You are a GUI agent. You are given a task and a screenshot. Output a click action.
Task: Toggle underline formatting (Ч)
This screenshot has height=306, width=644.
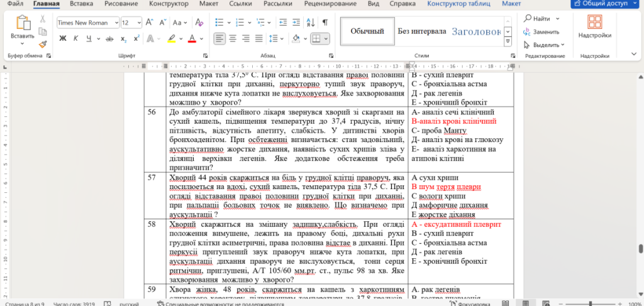[89, 38]
